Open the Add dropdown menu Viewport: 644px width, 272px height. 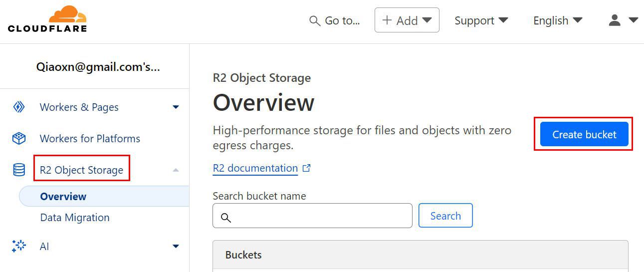pos(407,20)
